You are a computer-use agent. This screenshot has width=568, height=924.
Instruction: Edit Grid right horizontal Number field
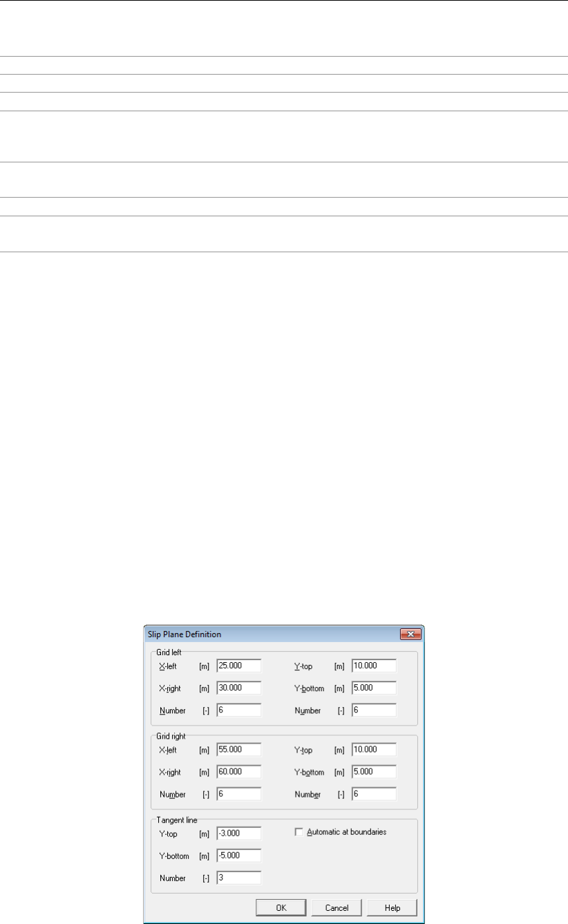[238, 794]
